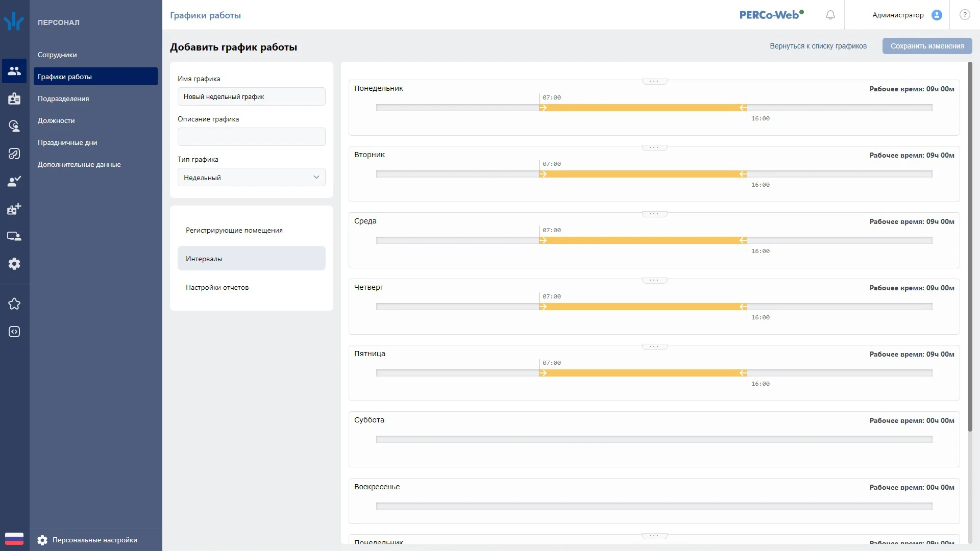Open the checkmark person icon in sidebar
Screen dimensions: 980x551
coord(14,181)
